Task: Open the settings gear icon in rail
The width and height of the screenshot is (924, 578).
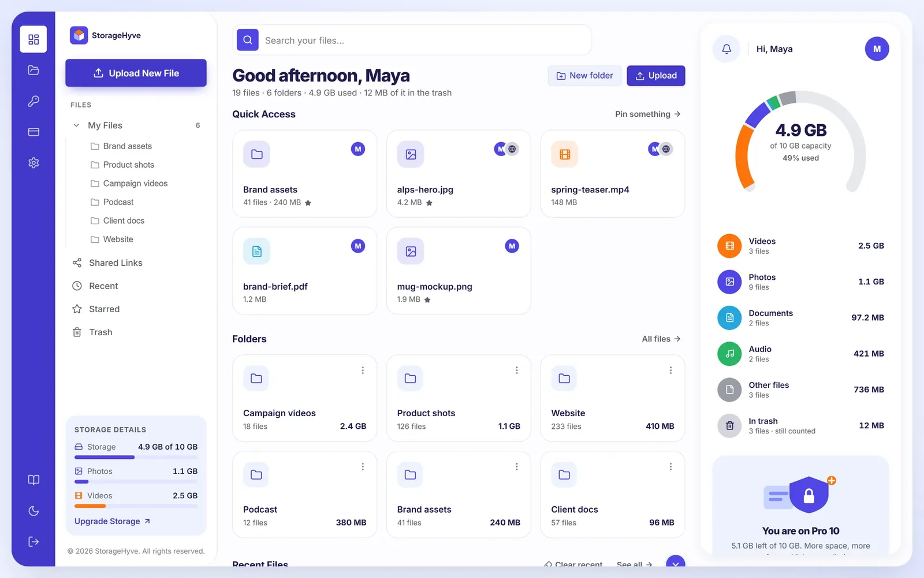Action: pos(33,163)
